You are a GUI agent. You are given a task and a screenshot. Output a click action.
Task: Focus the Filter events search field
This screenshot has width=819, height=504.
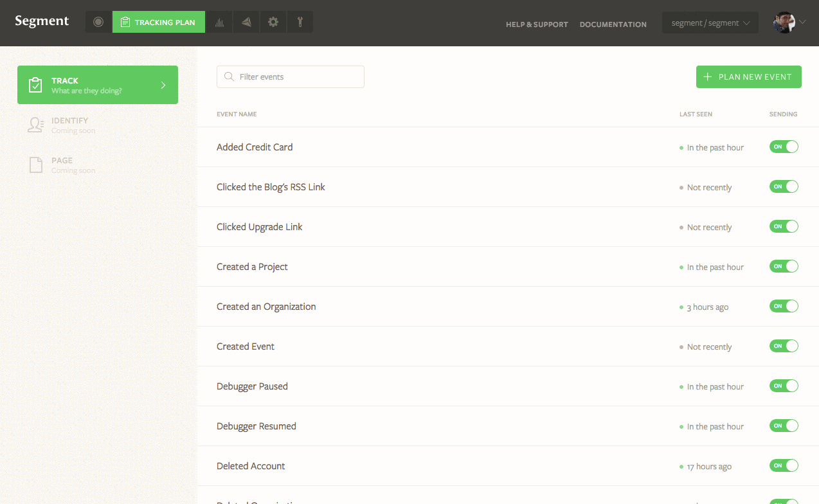(291, 76)
